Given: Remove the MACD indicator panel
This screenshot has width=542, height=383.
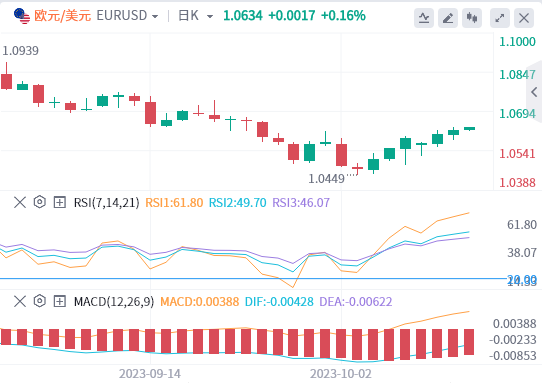Looking at the screenshot, I should pos(20,301).
